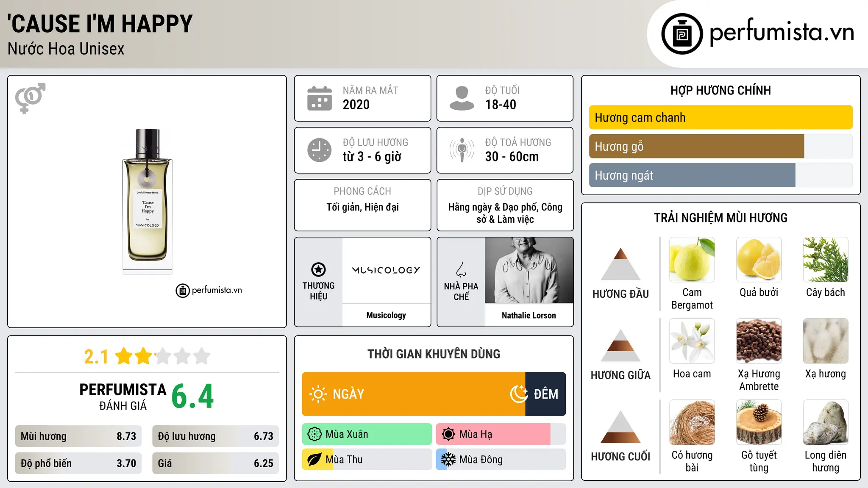This screenshot has height=488, width=868.
Task: Click the 2.1 star rating number
Action: pyautogui.click(x=96, y=357)
